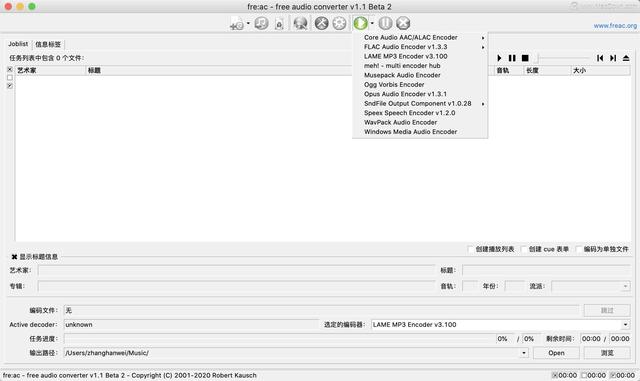Image resolution: width=640 pixels, height=381 pixels.
Task: Click the CD database query icon
Action: (300, 23)
